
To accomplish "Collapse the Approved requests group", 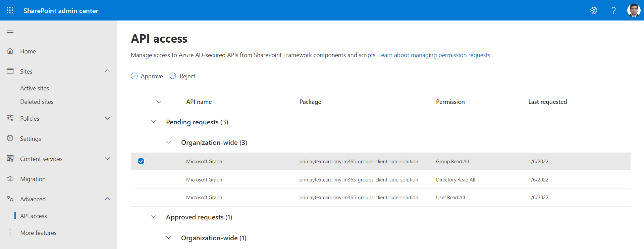I will (154, 217).
